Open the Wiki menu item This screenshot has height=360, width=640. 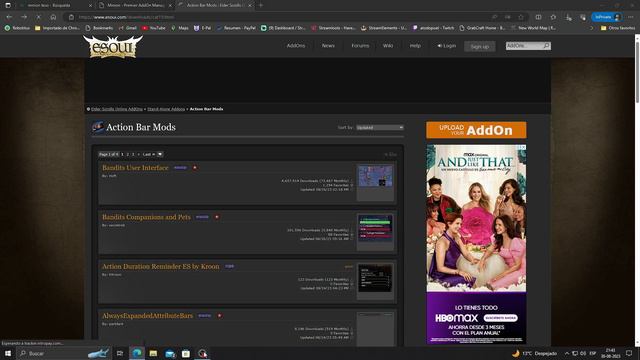[x=388, y=46]
